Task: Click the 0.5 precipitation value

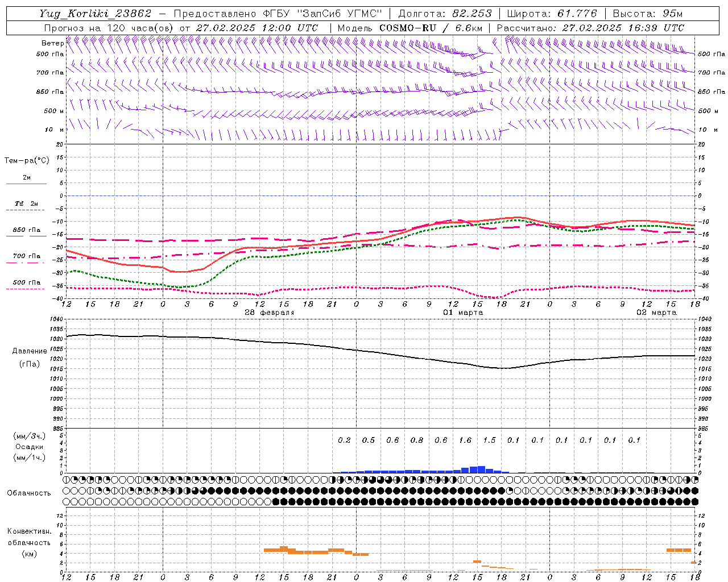Action: (369, 440)
